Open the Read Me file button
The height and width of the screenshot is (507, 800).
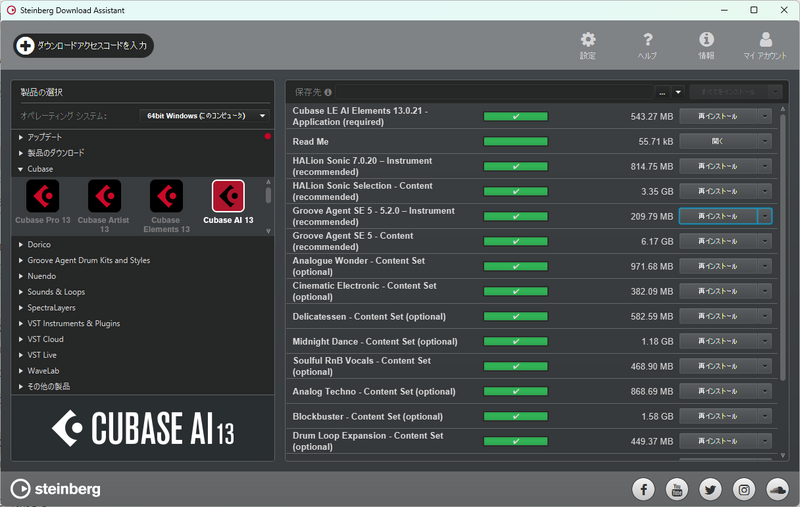point(718,141)
